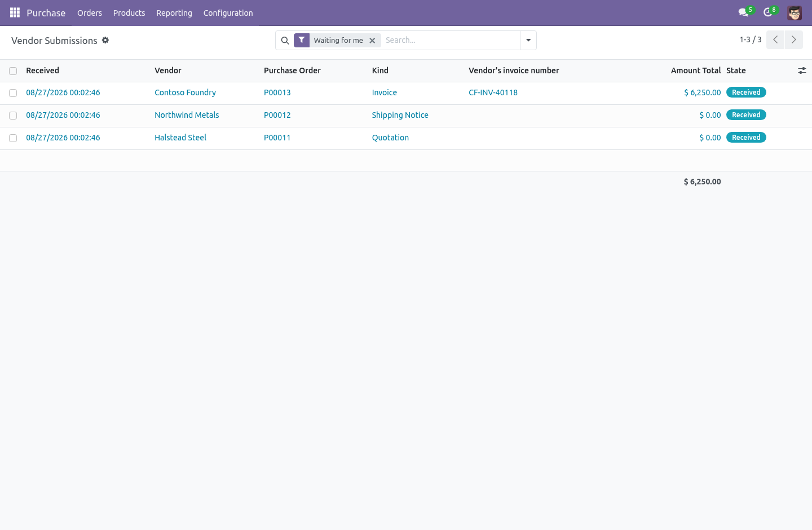Image resolution: width=812 pixels, height=530 pixels.
Task: Click received date in Contoso Foundry row
Action: 63,92
